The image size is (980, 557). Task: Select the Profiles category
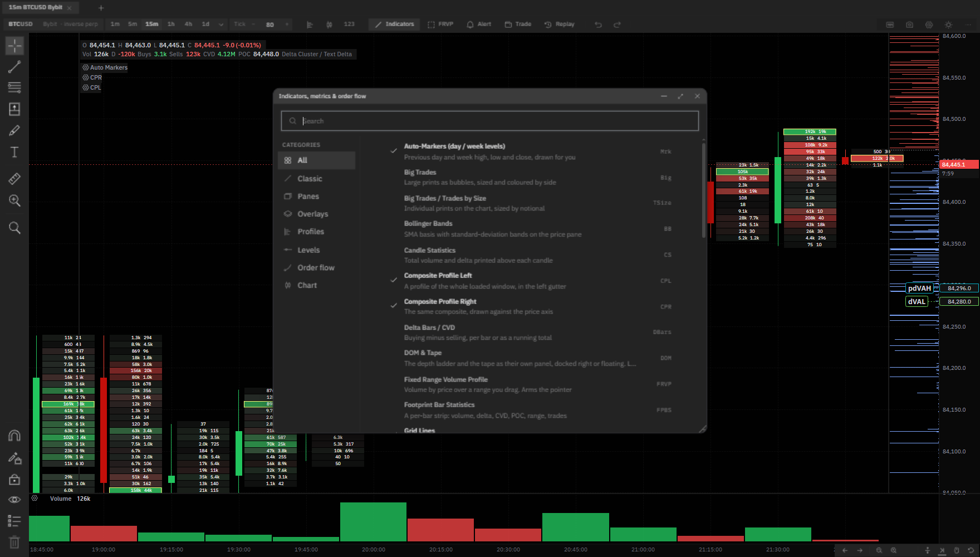coord(316,232)
